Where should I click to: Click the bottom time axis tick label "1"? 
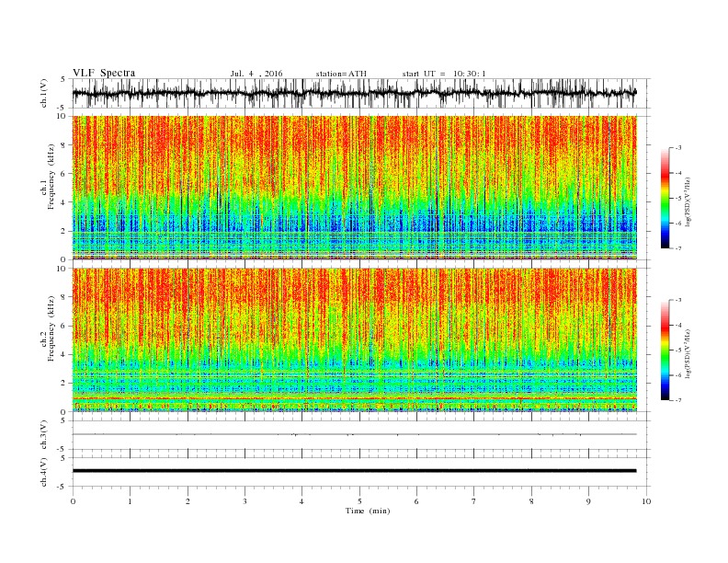(x=130, y=501)
